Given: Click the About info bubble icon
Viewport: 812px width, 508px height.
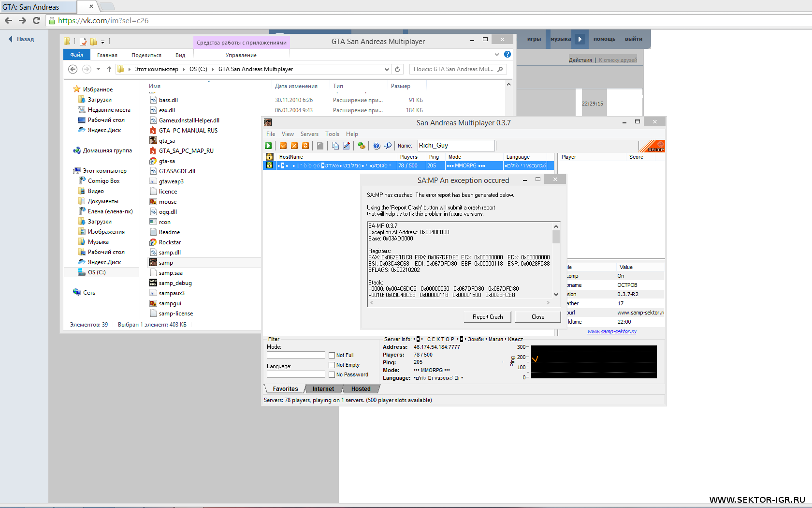Looking at the screenshot, I should coord(388,146).
